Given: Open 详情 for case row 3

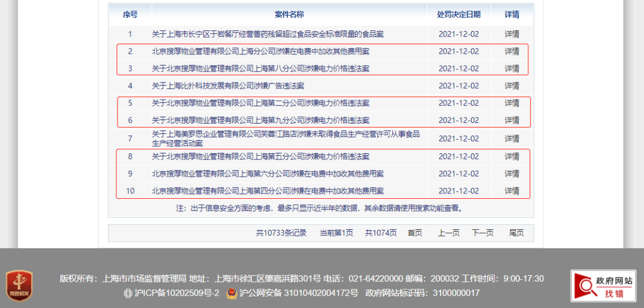Looking at the screenshot, I should (512, 68).
